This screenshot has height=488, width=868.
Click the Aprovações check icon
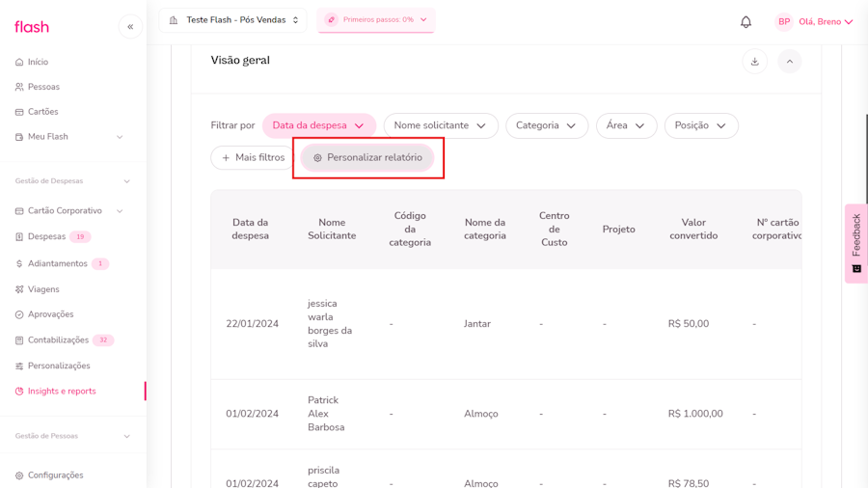19,314
